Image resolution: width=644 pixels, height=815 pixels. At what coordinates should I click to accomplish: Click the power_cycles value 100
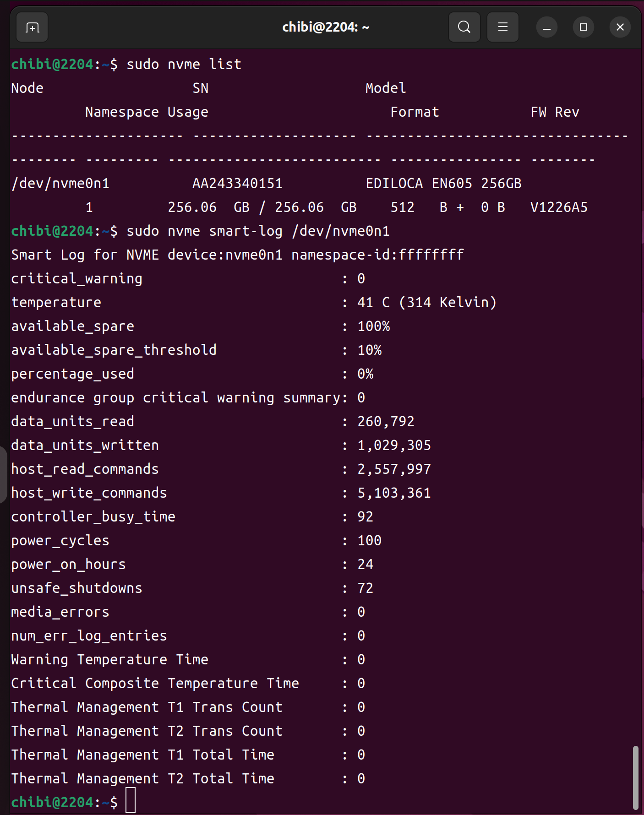(369, 541)
